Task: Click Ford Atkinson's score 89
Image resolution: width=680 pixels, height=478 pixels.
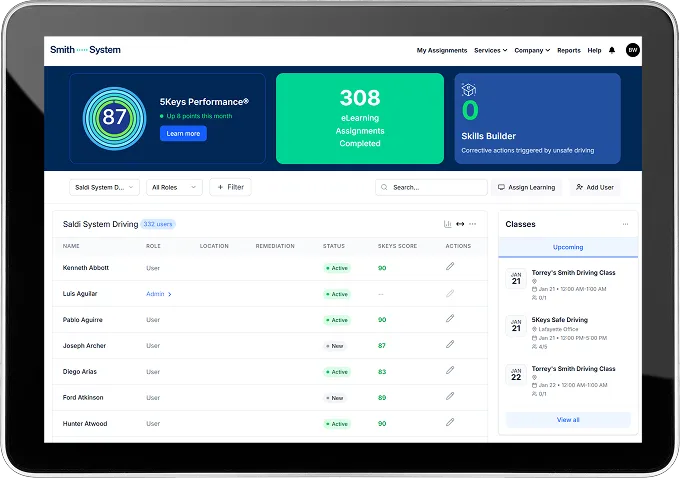Action: point(382,398)
